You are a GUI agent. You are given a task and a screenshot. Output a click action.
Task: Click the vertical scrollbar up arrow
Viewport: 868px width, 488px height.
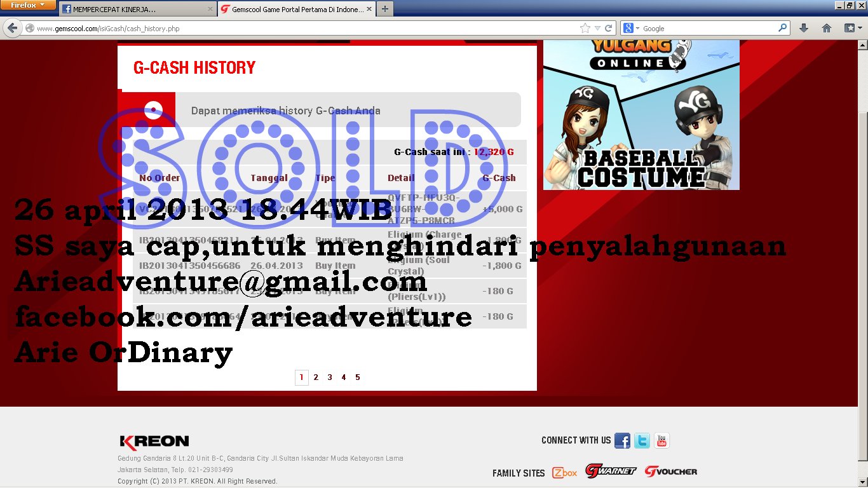coord(862,44)
